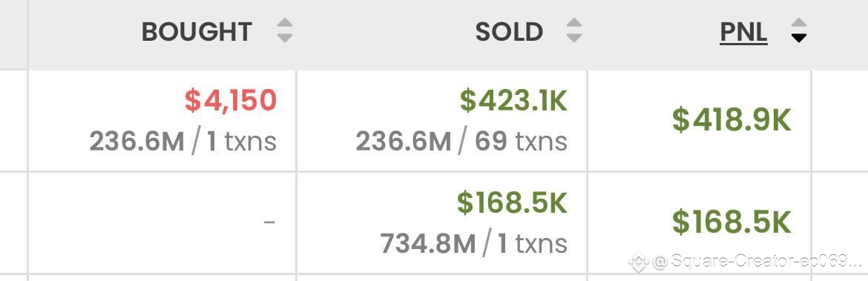Click the upper arrow of BOUGHT sorter
This screenshot has width=868, height=281.
[285, 24]
